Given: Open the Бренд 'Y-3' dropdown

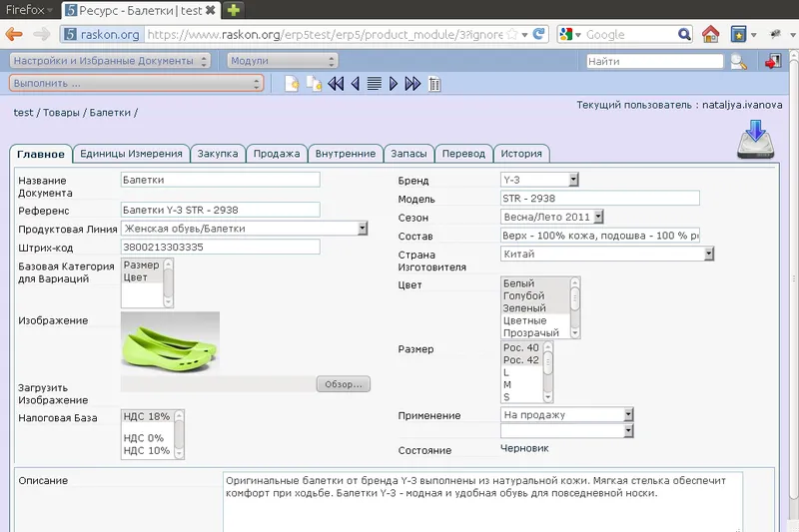Looking at the screenshot, I should pos(539,180).
